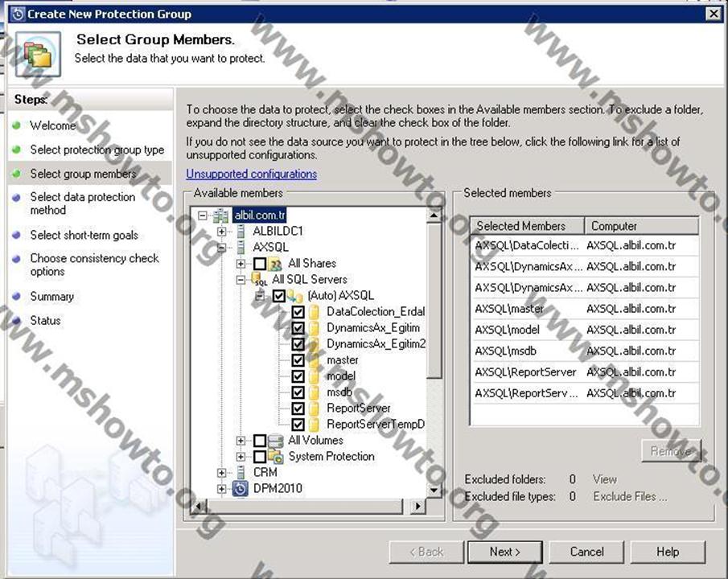This screenshot has height=579, width=728.
Task: Click the View excluded folders link
Action: click(x=604, y=479)
